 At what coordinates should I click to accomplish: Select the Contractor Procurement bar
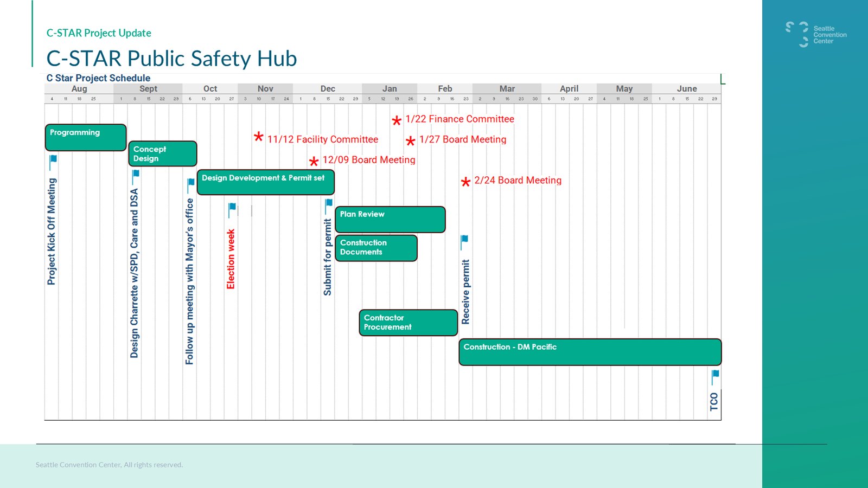click(x=409, y=323)
